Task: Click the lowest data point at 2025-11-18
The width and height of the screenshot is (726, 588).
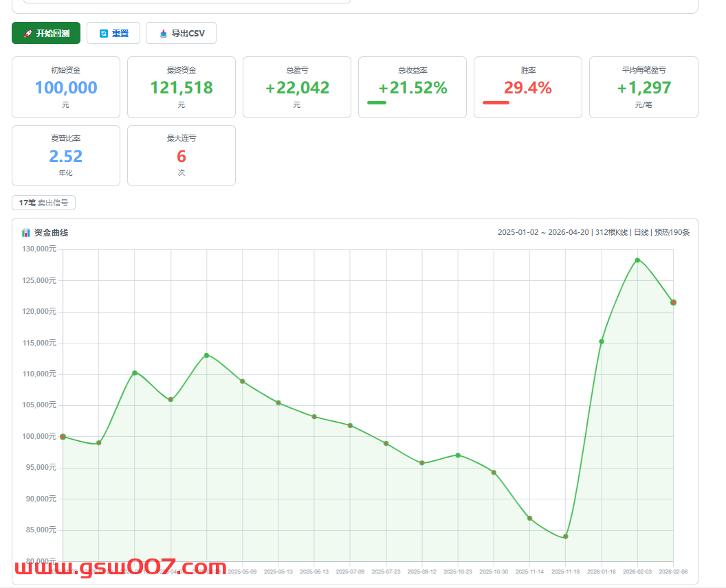Action: pyautogui.click(x=566, y=536)
